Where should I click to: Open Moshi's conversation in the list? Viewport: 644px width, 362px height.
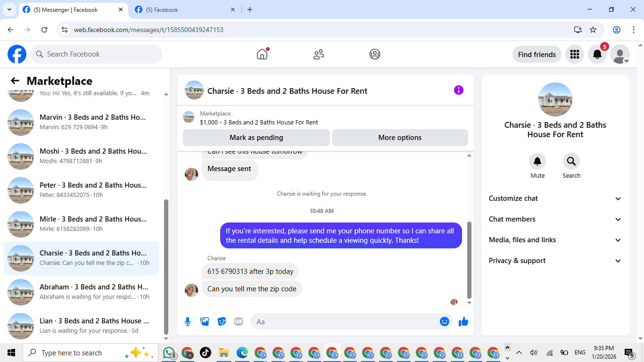(x=81, y=156)
